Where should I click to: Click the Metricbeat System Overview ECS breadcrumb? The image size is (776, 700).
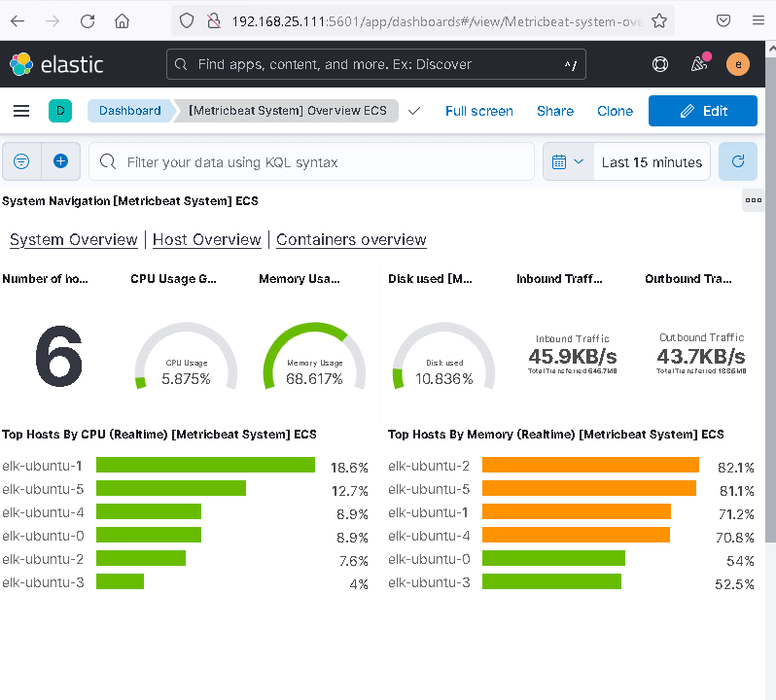tap(288, 111)
